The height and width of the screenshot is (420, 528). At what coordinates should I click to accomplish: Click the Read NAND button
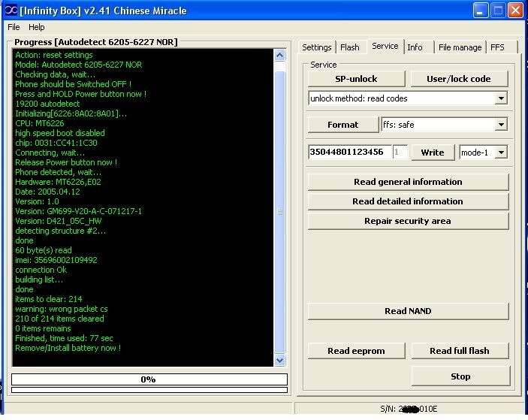[x=408, y=311]
